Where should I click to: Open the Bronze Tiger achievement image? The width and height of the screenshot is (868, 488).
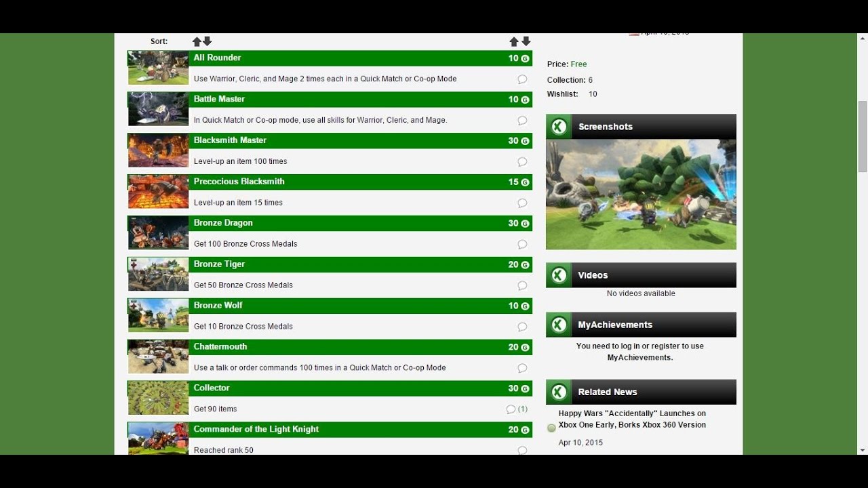click(158, 274)
